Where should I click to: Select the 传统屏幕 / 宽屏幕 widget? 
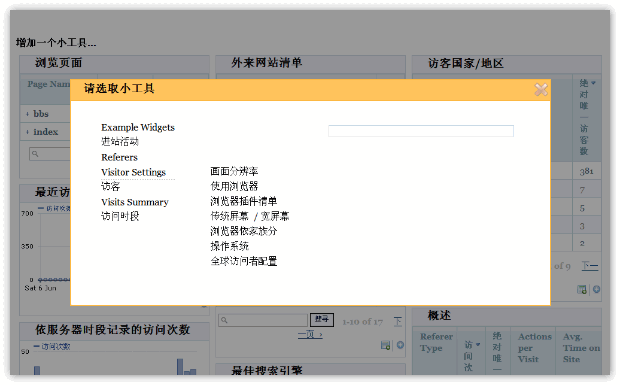pyautogui.click(x=250, y=216)
